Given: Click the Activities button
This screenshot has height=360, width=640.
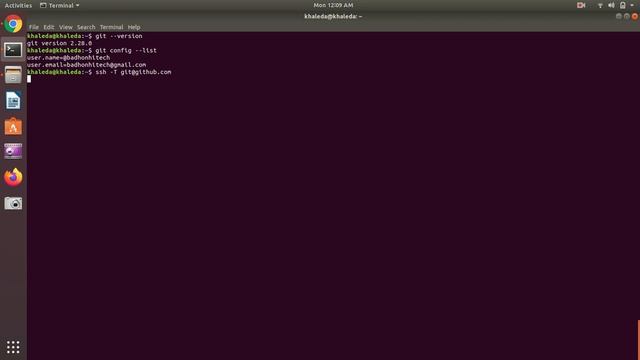Looking at the screenshot, I should [x=18, y=5].
